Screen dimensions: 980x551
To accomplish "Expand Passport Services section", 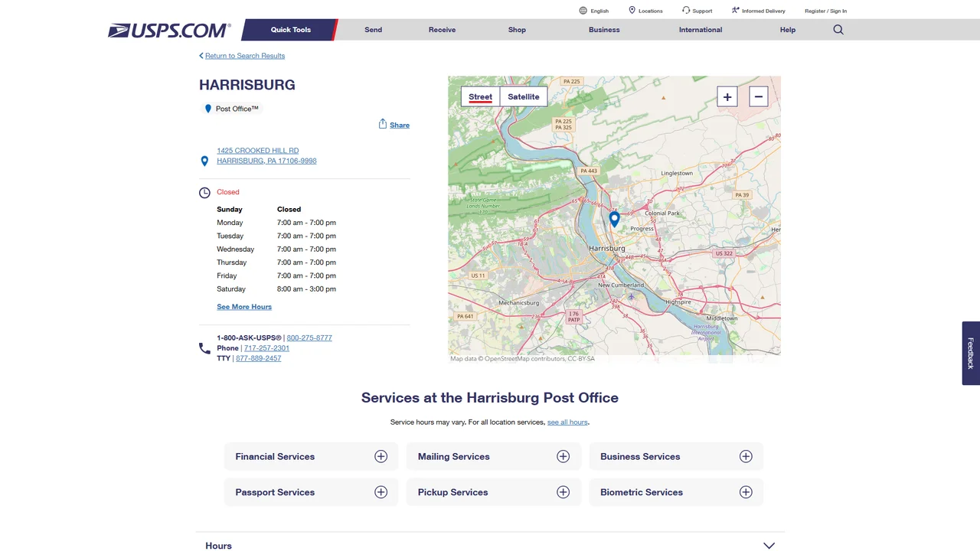I will click(x=311, y=492).
